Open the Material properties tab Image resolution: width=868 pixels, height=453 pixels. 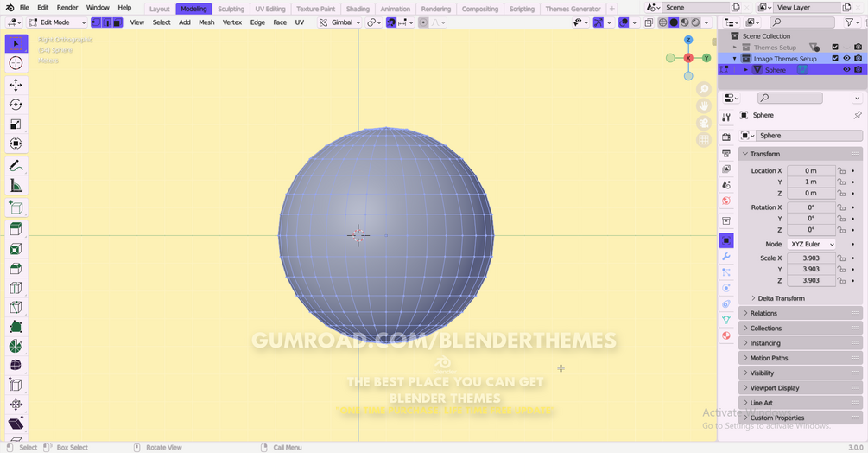point(726,335)
